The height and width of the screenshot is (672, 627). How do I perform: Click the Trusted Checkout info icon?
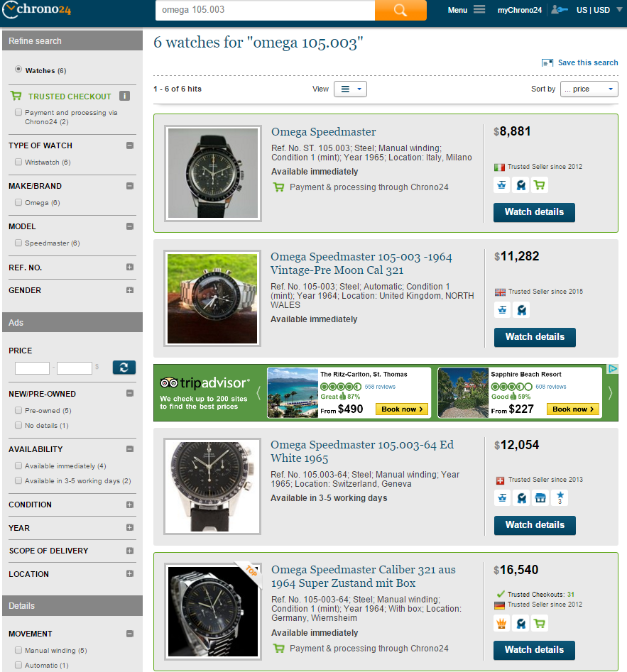pyautogui.click(x=124, y=96)
